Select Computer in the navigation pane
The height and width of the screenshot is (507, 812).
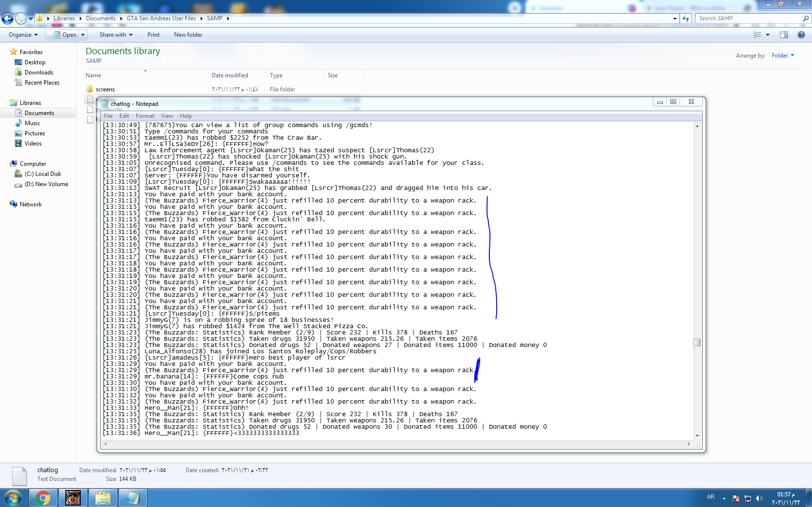coord(32,164)
